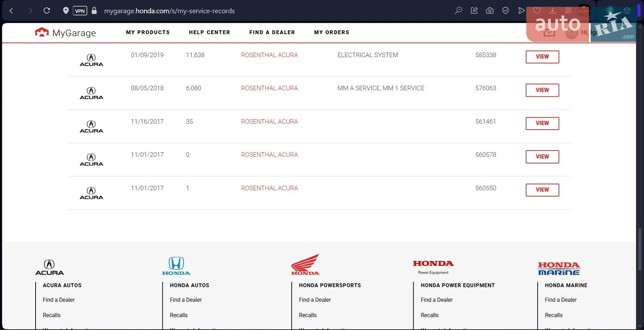Click Acura logo in the 01/09/2019 row
The image size is (644, 330).
(x=91, y=60)
